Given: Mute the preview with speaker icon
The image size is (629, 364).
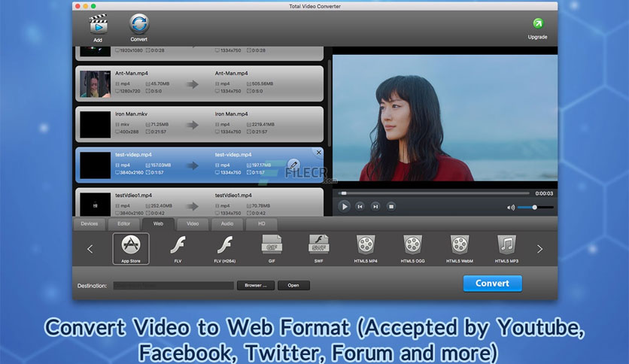Looking at the screenshot, I should [x=511, y=208].
